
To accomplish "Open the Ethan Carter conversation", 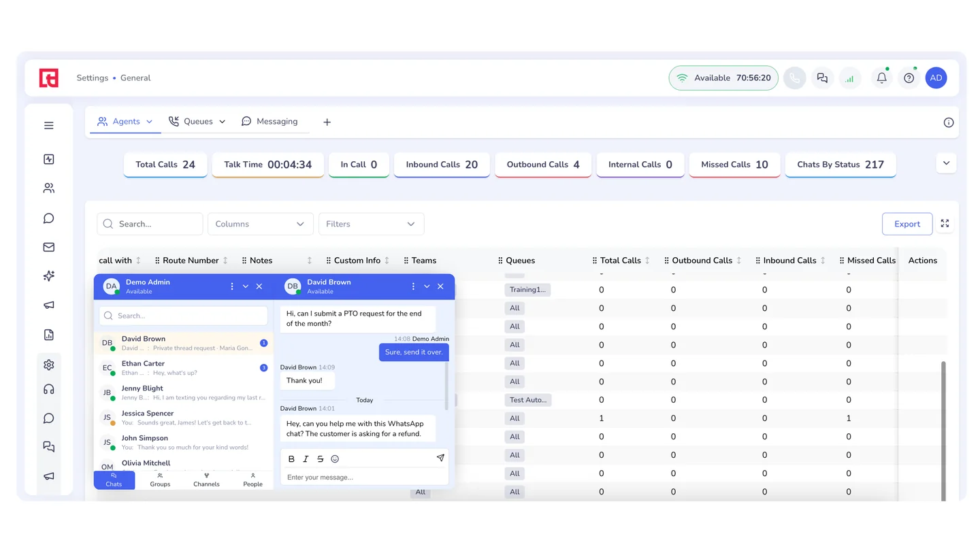I will pos(184,368).
